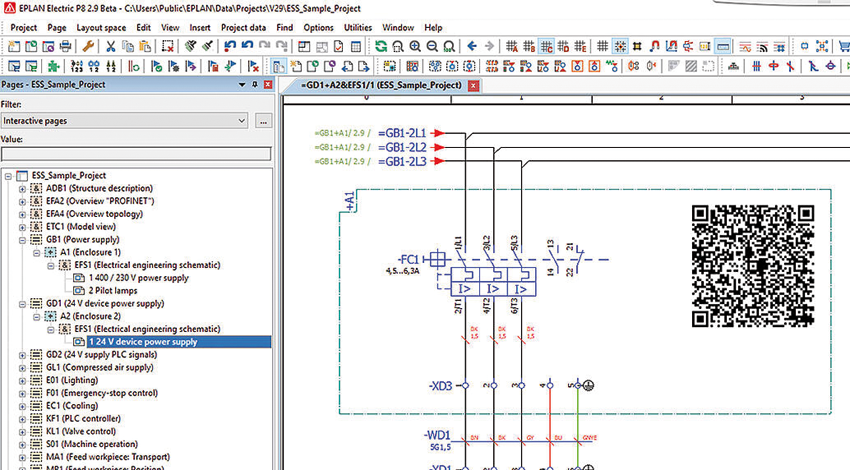
Task: Click the Number devices 123 icon
Action: 77,67
